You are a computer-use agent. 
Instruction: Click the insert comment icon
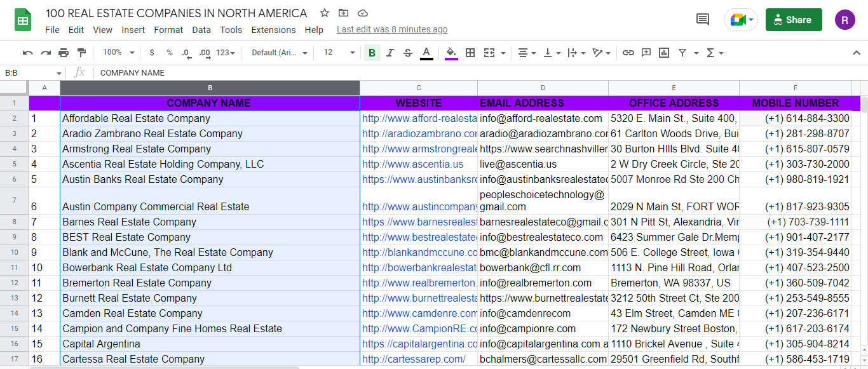(646, 53)
